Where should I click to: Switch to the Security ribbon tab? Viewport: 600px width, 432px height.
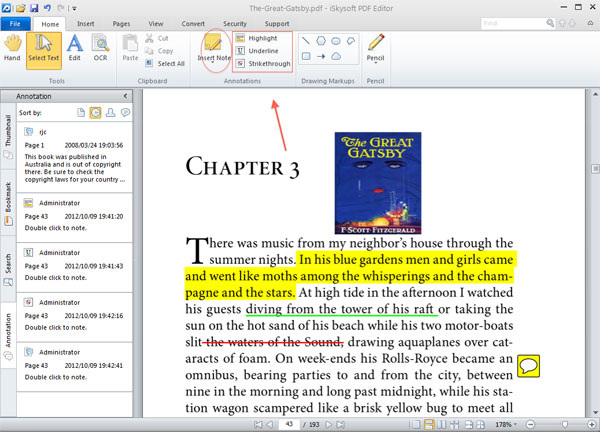pyautogui.click(x=235, y=22)
